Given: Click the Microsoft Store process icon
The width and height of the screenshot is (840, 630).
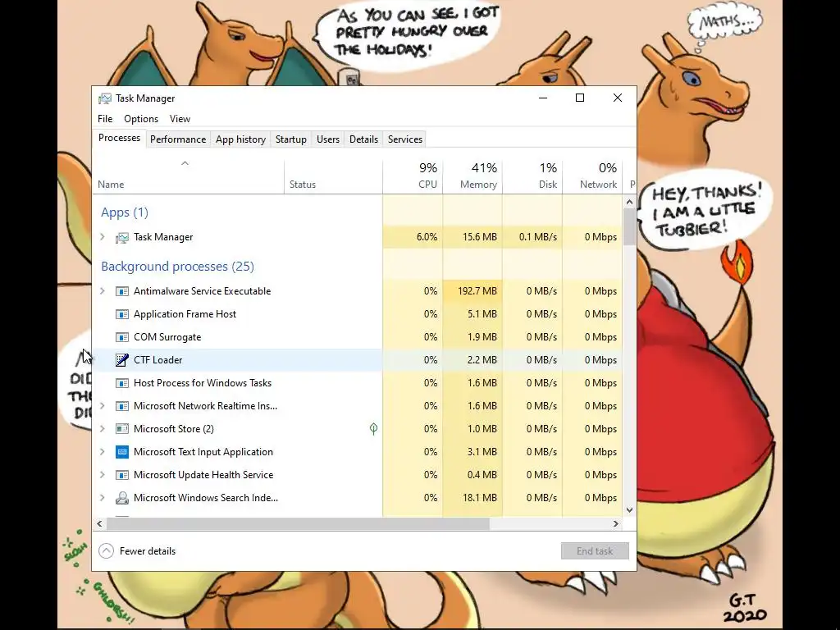Looking at the screenshot, I should click(122, 429).
